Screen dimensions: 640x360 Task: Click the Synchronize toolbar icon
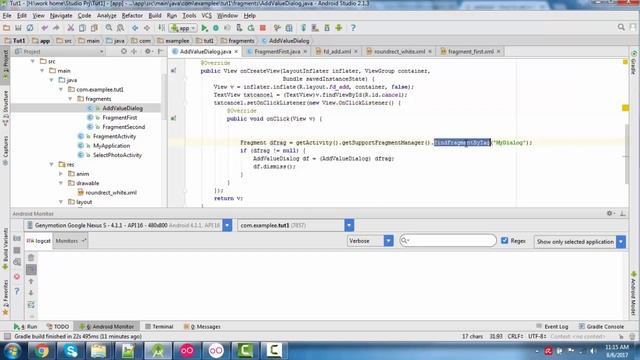[x=30, y=28]
